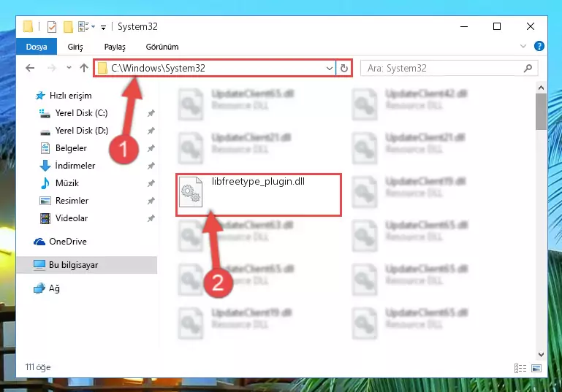Open the Görünüm ribbon tab
Viewport: 562px width, 392px height.
162,47
